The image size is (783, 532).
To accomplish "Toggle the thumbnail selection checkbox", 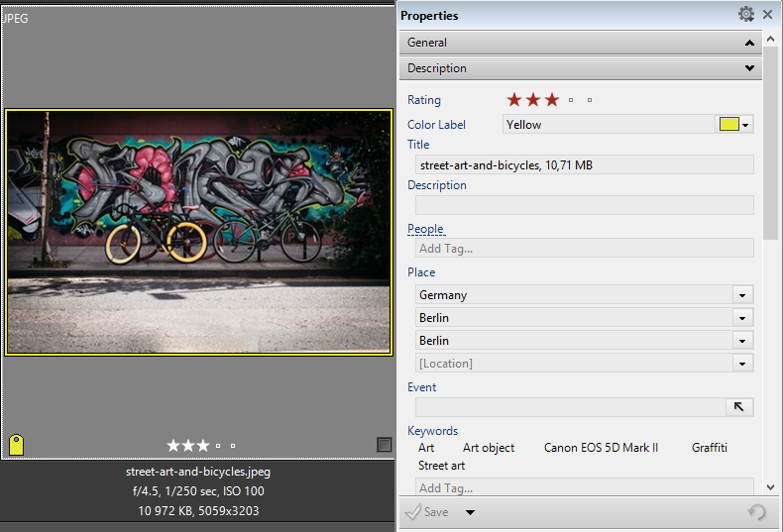I will (x=385, y=446).
